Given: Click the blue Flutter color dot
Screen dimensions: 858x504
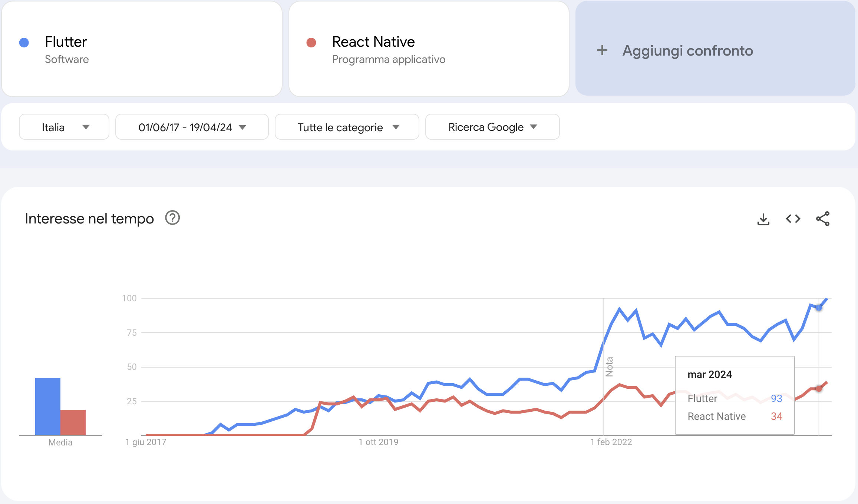Looking at the screenshot, I should click(x=24, y=43).
